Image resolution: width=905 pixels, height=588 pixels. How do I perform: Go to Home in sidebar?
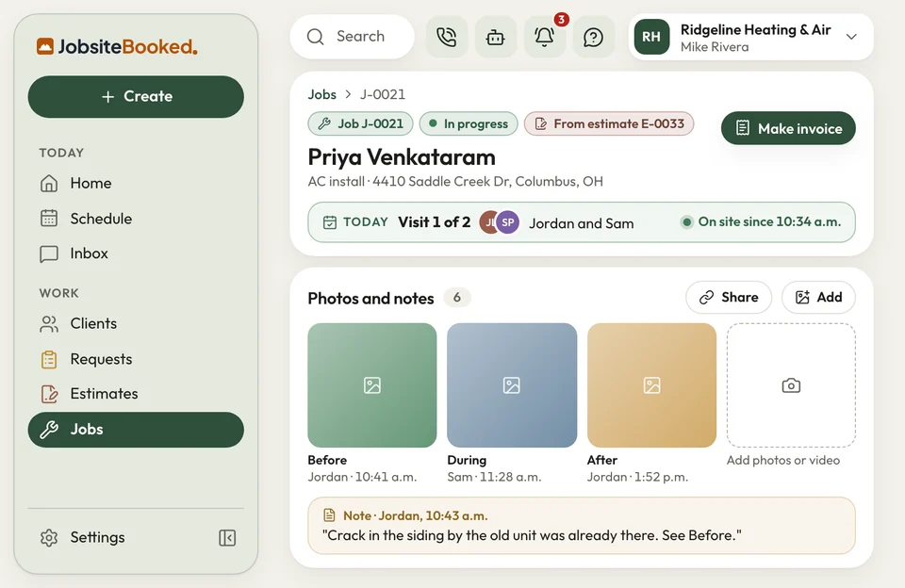pyautogui.click(x=136, y=184)
